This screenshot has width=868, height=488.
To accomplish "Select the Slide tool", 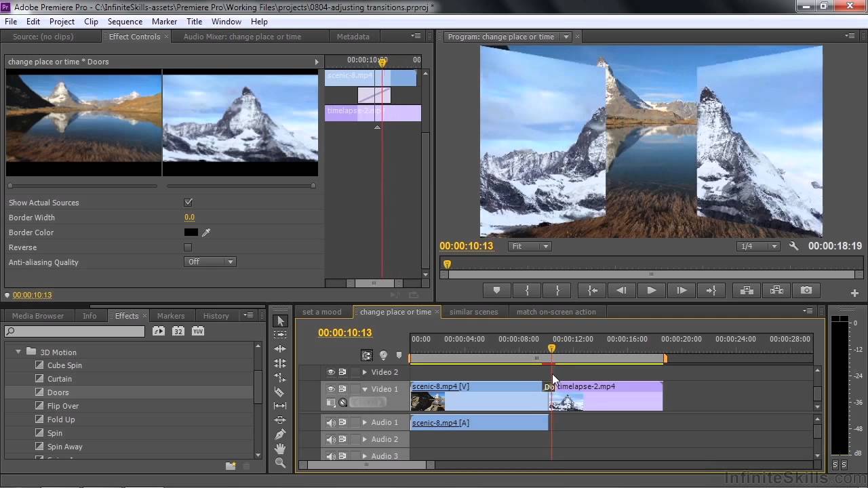I will [x=281, y=420].
